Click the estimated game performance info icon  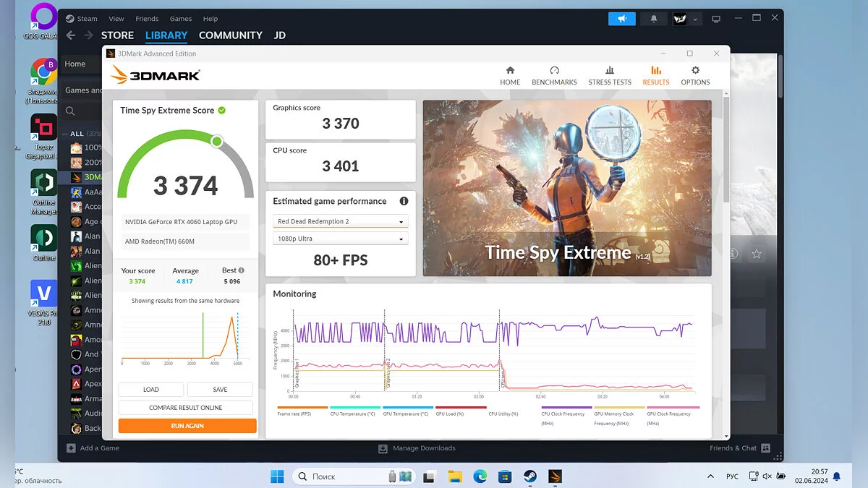[404, 201]
